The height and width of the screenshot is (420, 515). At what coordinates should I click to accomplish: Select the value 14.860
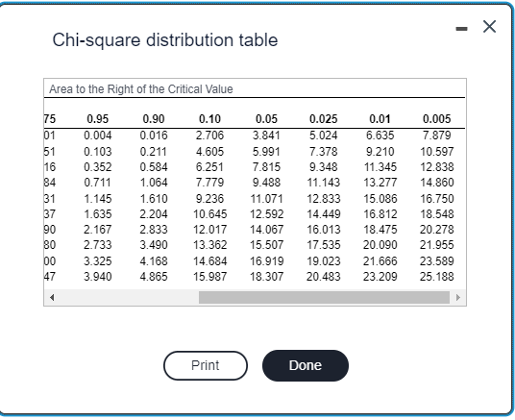(437, 183)
